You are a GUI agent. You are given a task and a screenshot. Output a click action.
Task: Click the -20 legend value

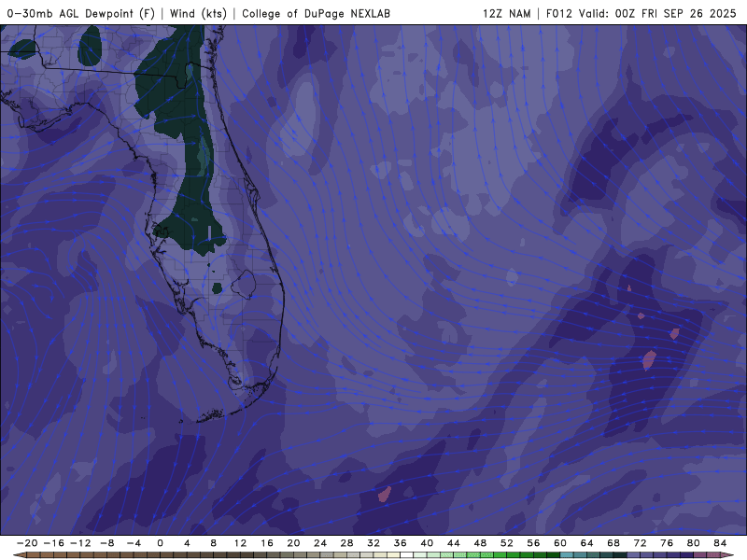point(27,543)
